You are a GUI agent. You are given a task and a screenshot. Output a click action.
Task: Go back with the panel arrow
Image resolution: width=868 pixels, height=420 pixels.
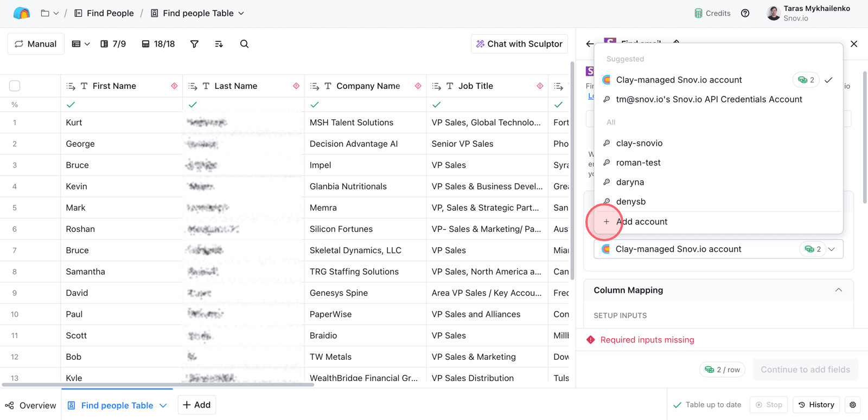590,43
